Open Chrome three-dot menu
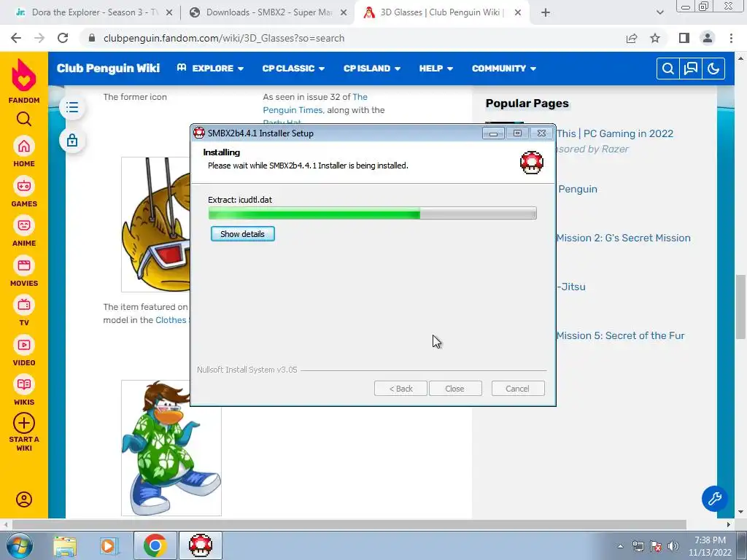Screen dimensions: 747x560 click(x=731, y=38)
